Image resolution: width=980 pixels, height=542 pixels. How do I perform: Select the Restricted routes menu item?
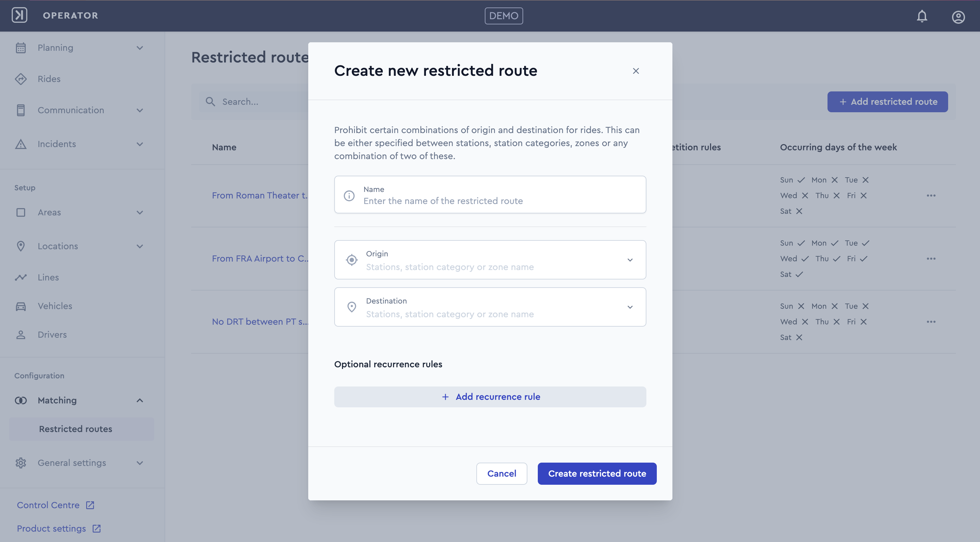pyautogui.click(x=81, y=429)
